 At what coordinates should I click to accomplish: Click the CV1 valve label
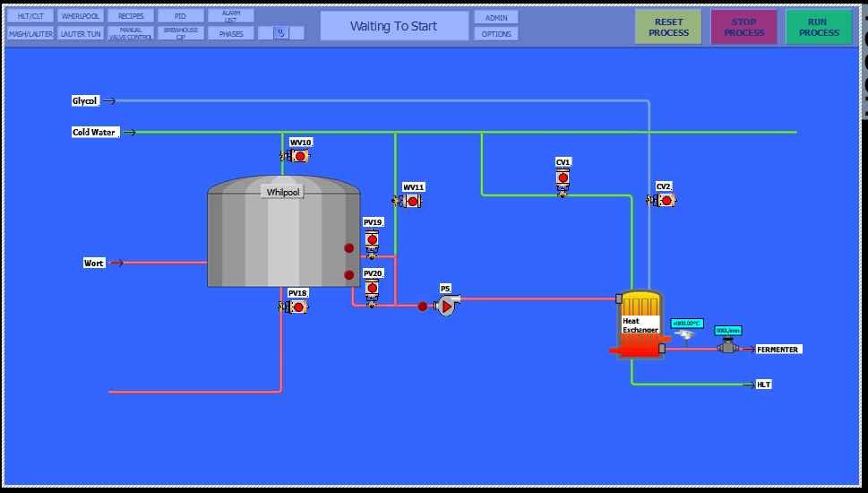tap(563, 162)
